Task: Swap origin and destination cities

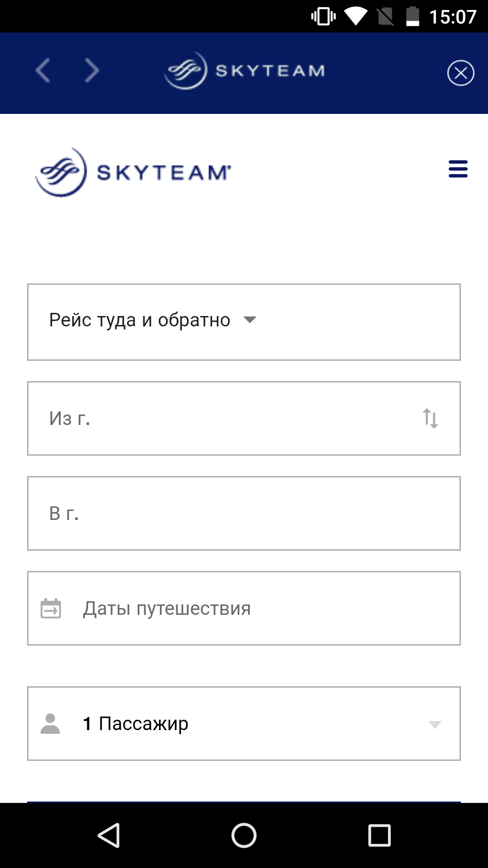Action: pyautogui.click(x=430, y=418)
